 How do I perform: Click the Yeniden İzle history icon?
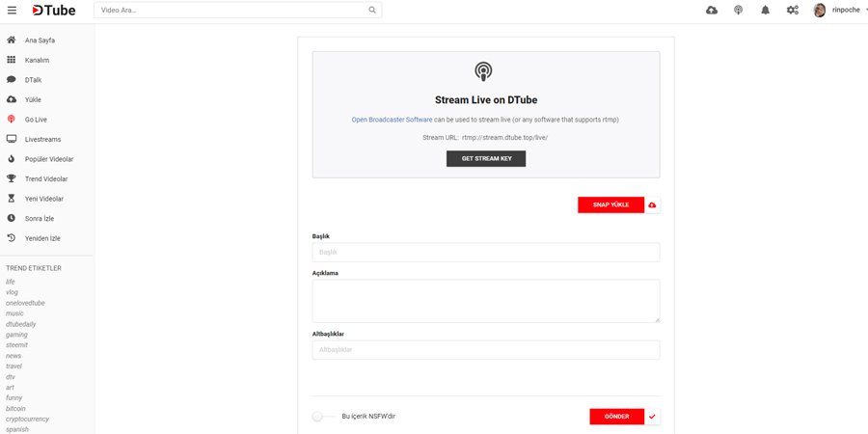coord(11,238)
